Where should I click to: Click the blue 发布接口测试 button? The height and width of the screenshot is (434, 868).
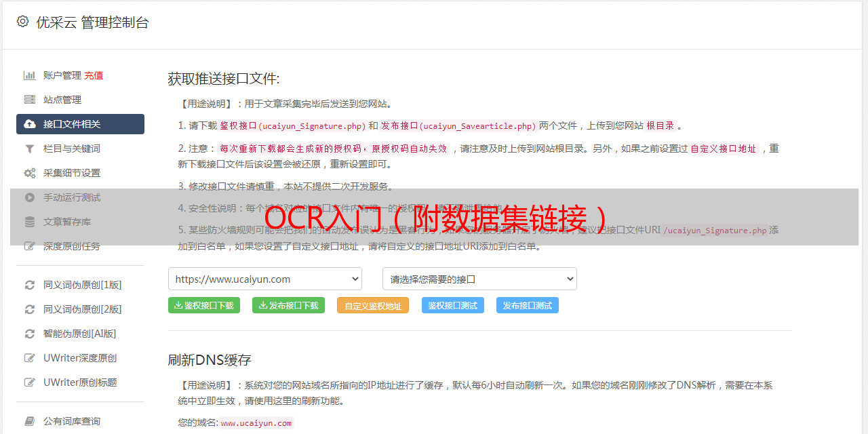pos(527,305)
